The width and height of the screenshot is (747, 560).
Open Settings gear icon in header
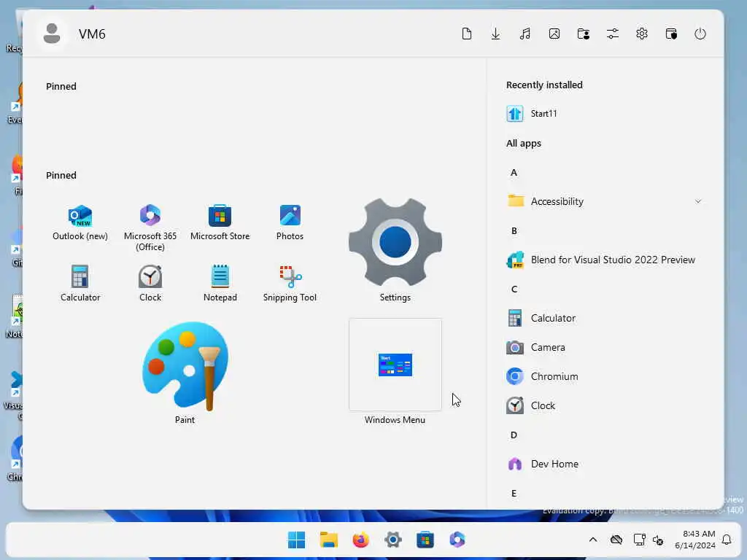click(642, 34)
